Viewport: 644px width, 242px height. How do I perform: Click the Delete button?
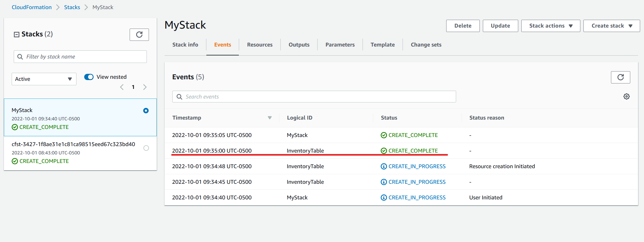tap(463, 25)
